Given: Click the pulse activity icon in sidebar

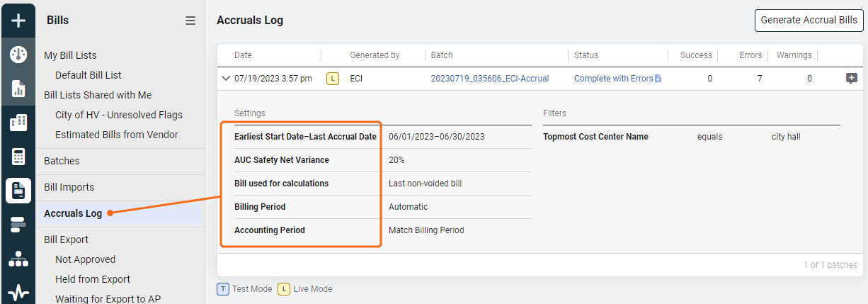Looking at the screenshot, I should point(18,291).
